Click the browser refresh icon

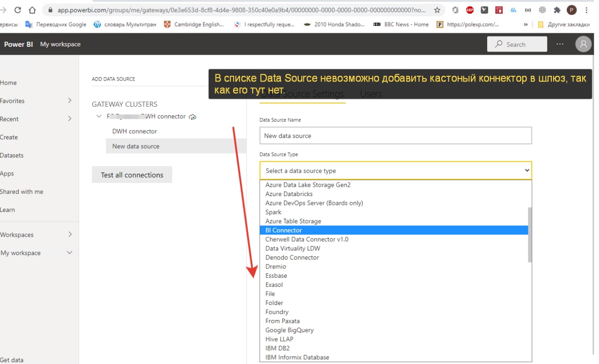(x=18, y=10)
